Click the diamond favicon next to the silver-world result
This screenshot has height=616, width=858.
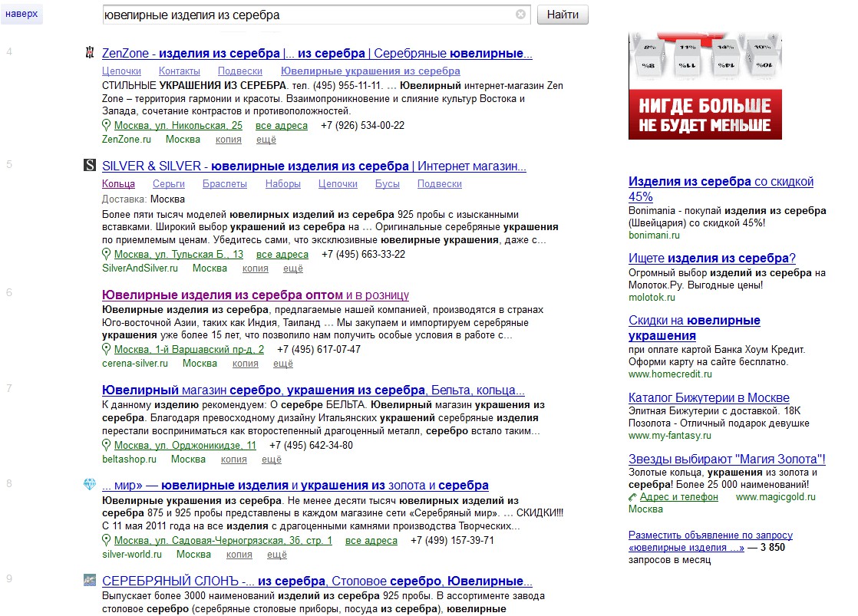click(90, 484)
